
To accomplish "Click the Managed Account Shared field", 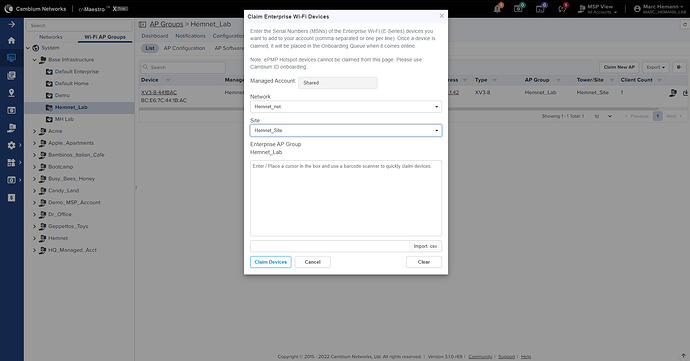I will 338,83.
